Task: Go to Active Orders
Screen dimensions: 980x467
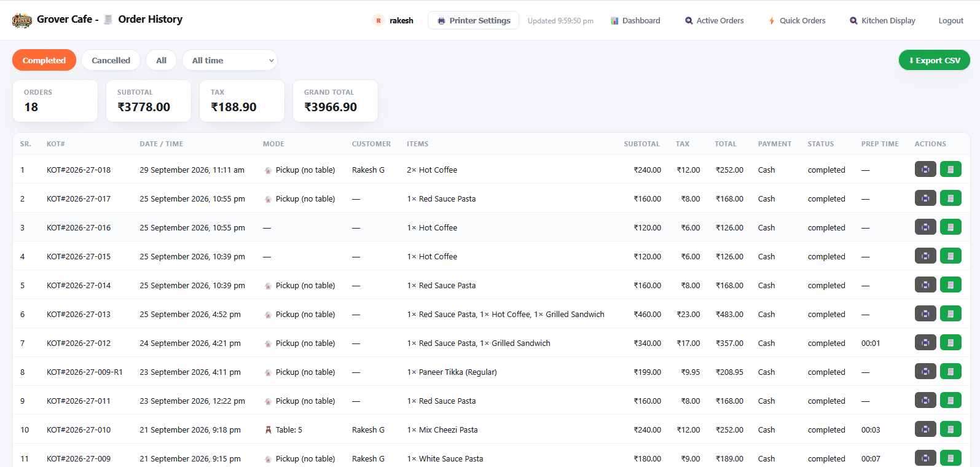Action: [715, 20]
